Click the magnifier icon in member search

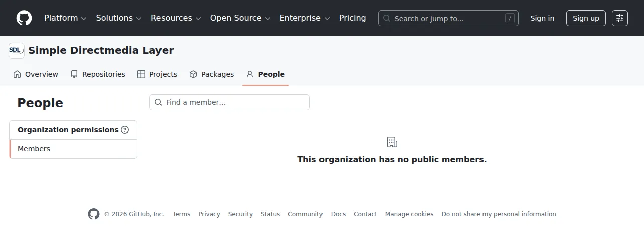coord(158,102)
